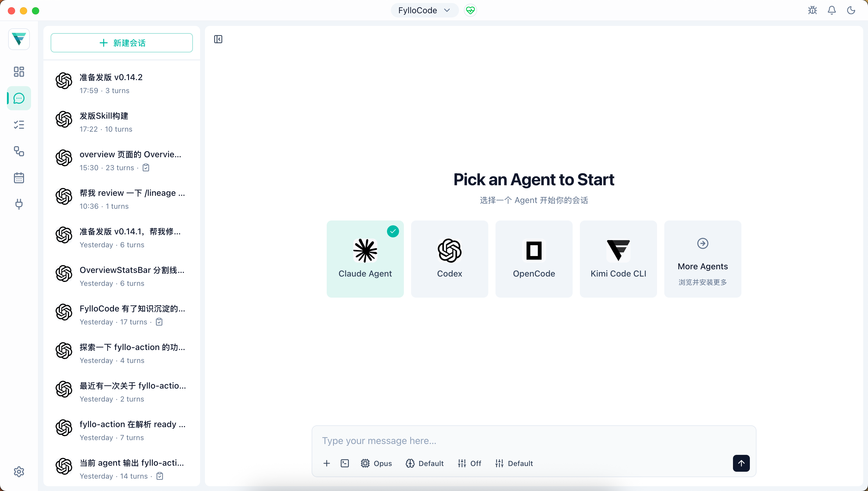
Task: Click the 浏览并安装更多 subtitle text
Action: (x=703, y=282)
